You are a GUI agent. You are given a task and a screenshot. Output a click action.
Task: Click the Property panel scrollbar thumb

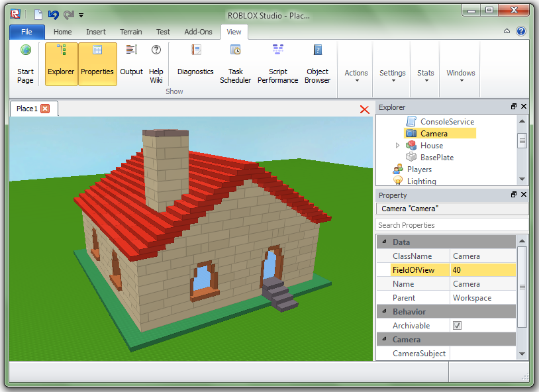pos(522,287)
